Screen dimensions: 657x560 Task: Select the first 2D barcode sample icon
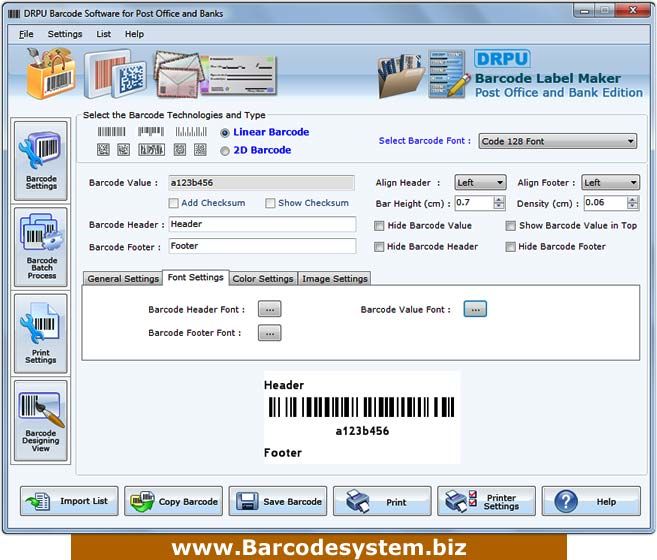[103, 150]
